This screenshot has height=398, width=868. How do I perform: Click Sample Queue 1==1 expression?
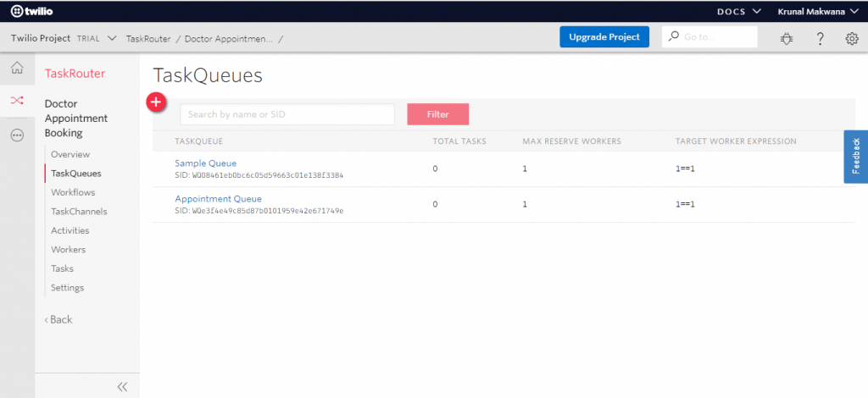click(685, 169)
